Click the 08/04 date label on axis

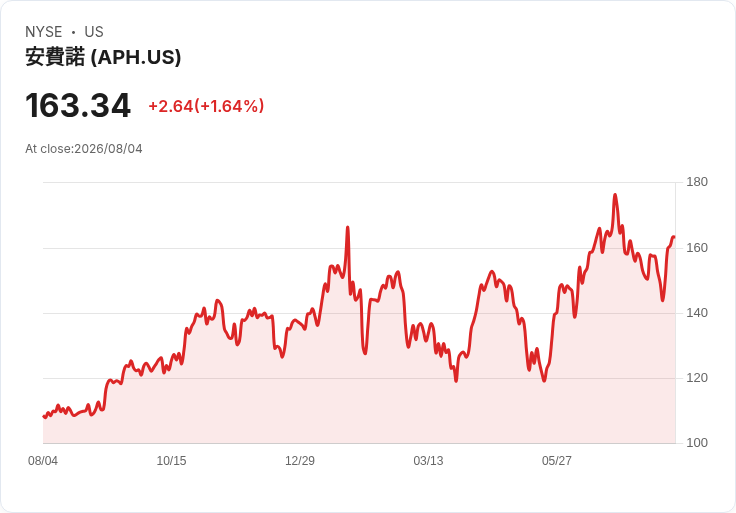[43, 460]
